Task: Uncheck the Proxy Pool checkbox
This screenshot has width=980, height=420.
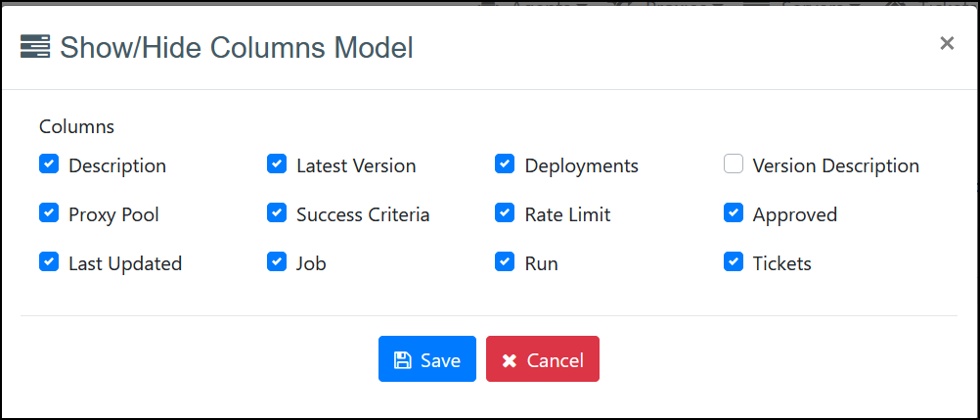Action: click(x=49, y=213)
